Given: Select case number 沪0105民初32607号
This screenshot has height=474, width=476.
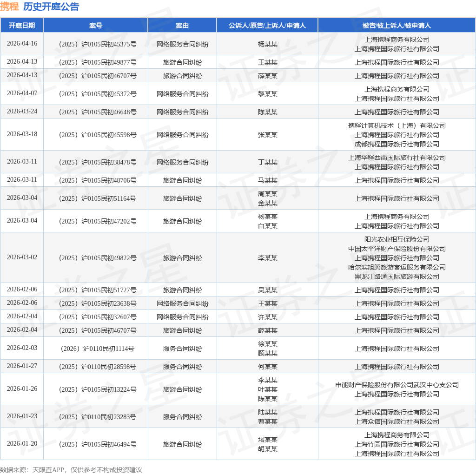Looking at the screenshot, I should point(98,317).
